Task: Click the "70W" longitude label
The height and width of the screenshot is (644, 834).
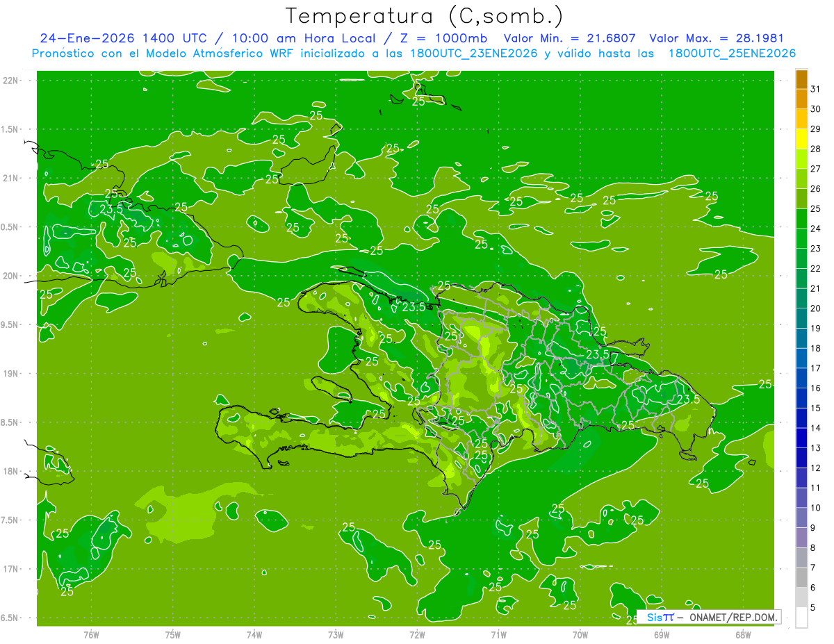Action: click(x=580, y=634)
